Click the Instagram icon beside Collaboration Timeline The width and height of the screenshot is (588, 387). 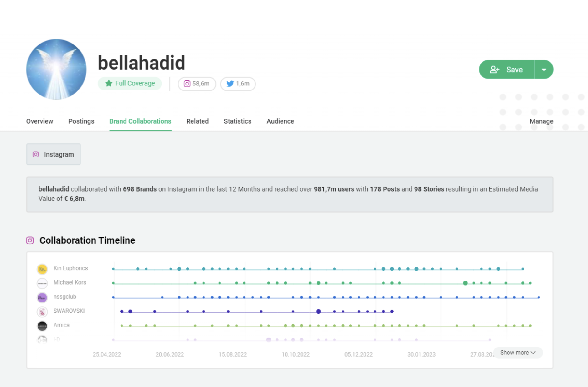30,240
